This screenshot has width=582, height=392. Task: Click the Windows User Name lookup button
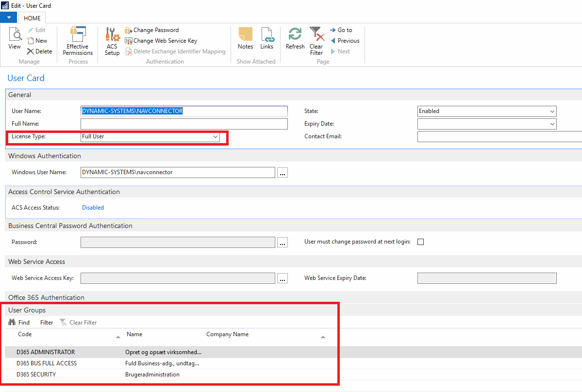[282, 172]
